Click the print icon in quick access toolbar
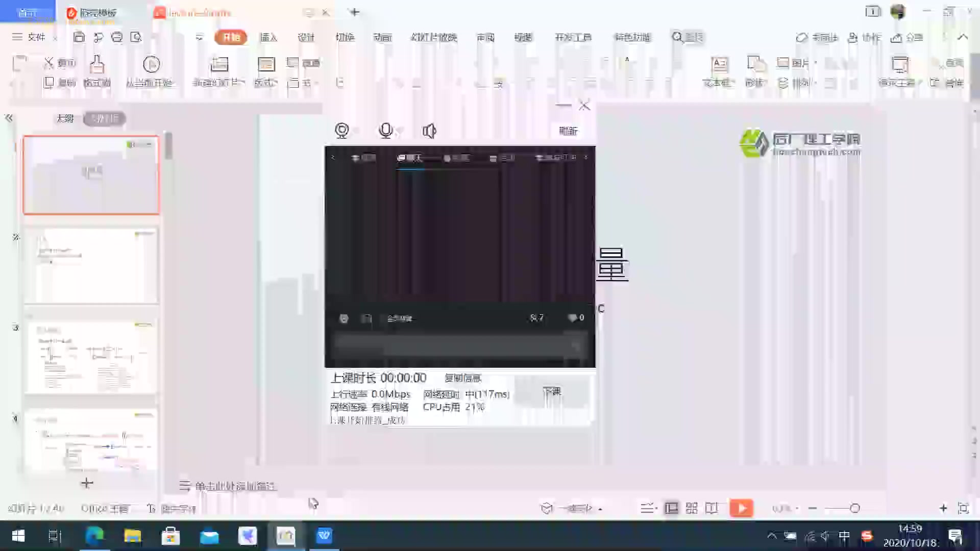The height and width of the screenshot is (551, 980). click(x=117, y=37)
